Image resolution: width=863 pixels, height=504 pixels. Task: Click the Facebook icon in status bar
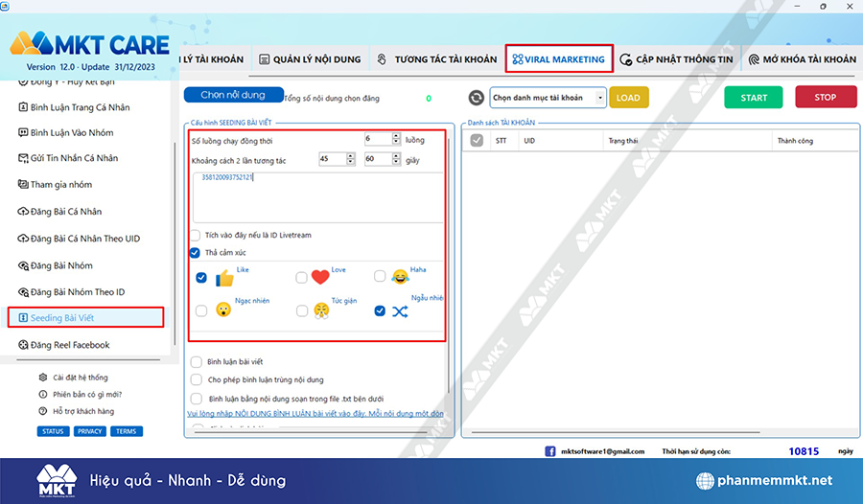pyautogui.click(x=549, y=451)
